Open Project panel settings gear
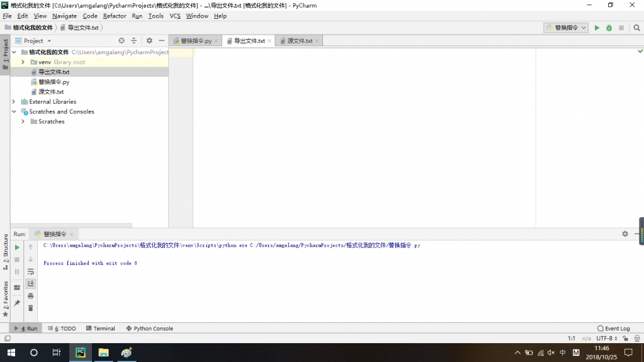The width and height of the screenshot is (644, 362). (x=149, y=41)
